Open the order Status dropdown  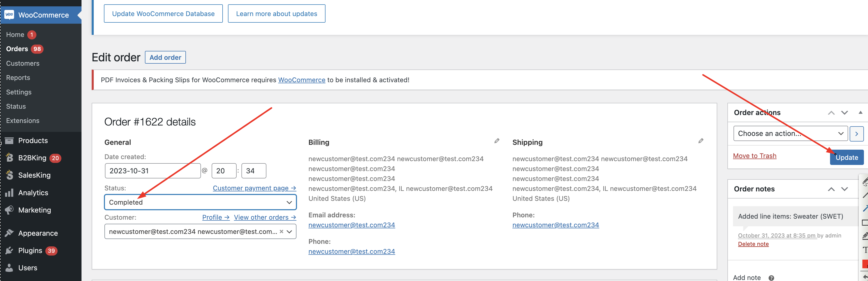click(x=200, y=202)
